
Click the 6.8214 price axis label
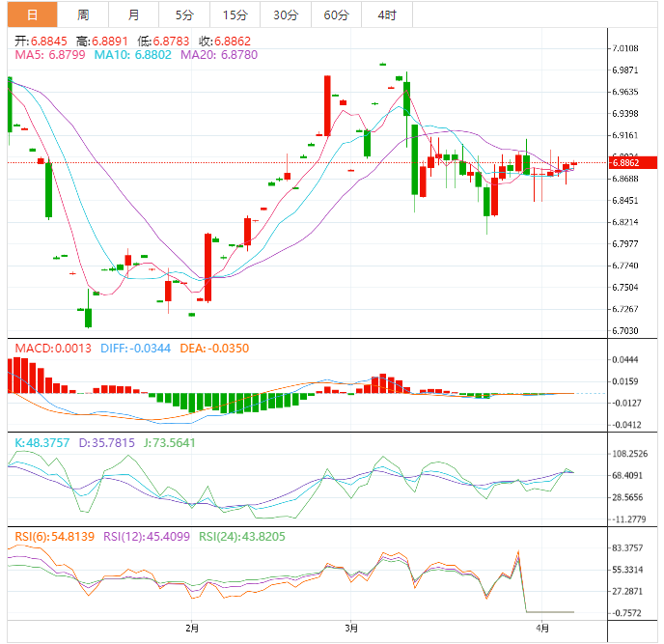pyautogui.click(x=625, y=222)
